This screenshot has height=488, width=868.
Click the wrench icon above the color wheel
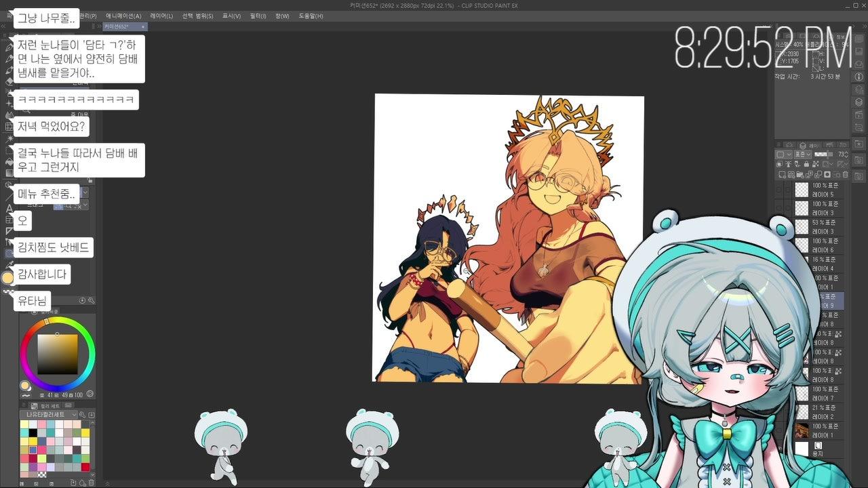coord(91,300)
